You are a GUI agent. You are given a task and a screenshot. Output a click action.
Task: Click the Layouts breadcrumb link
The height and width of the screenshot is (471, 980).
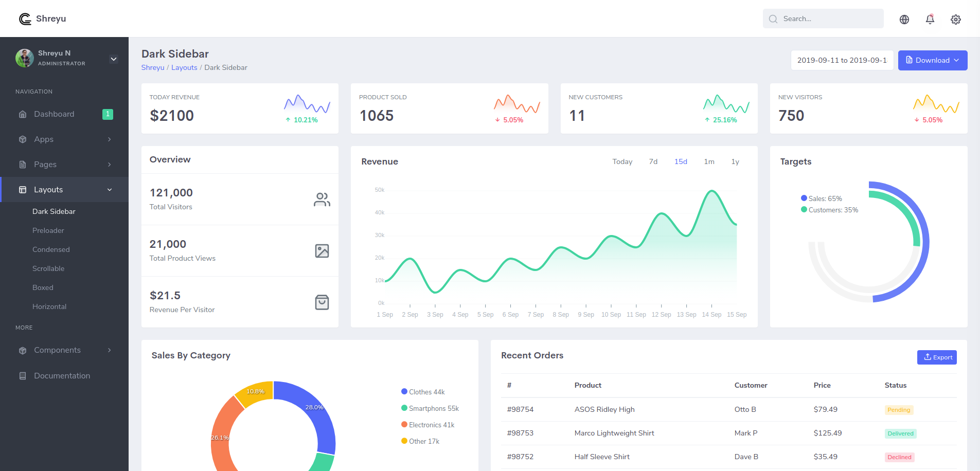(x=184, y=67)
